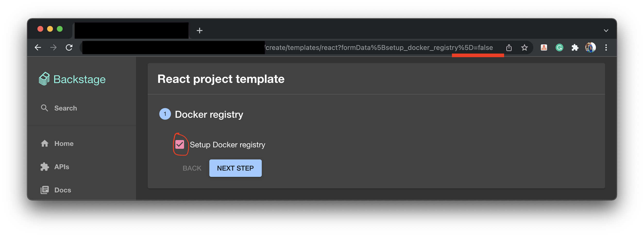Open Chrome three-dot menu
This screenshot has height=236, width=644.
point(606,47)
